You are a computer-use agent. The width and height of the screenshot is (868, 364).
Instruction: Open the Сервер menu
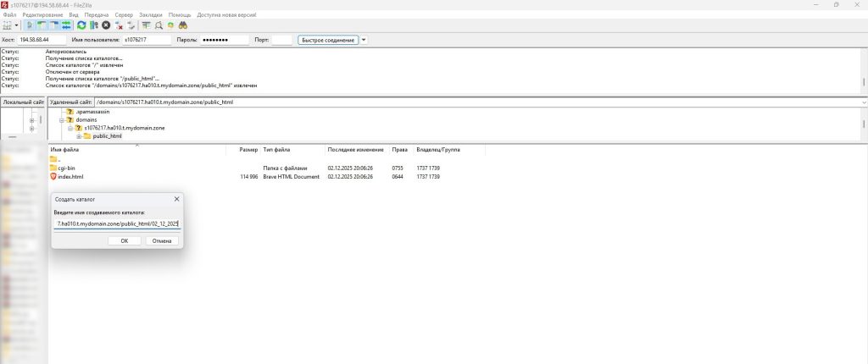coord(124,15)
